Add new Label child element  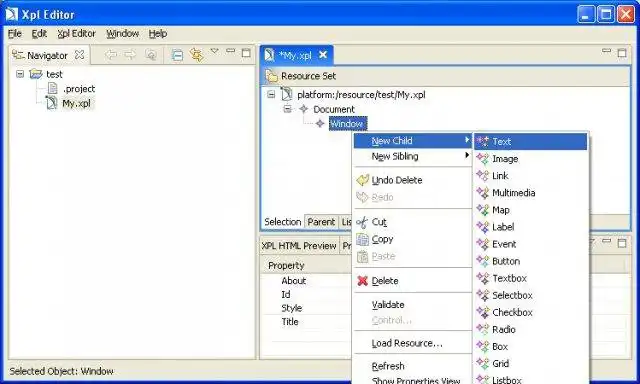531,227
